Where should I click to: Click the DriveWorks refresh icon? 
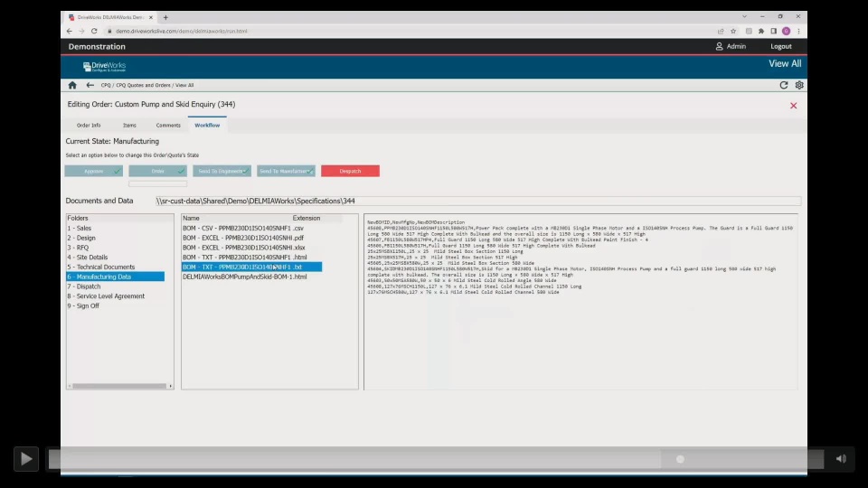coord(783,85)
